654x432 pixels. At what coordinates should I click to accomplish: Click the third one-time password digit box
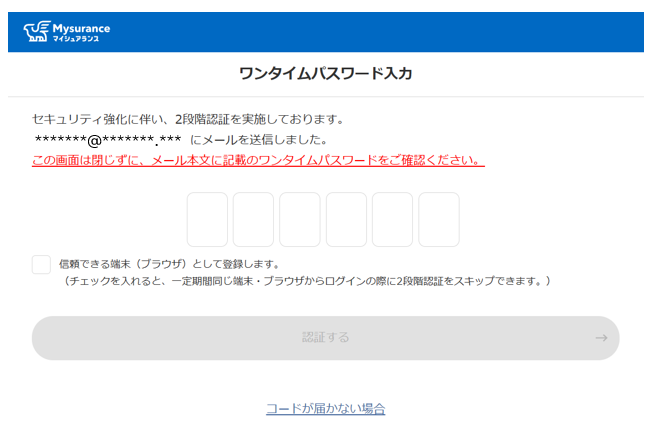coord(300,220)
